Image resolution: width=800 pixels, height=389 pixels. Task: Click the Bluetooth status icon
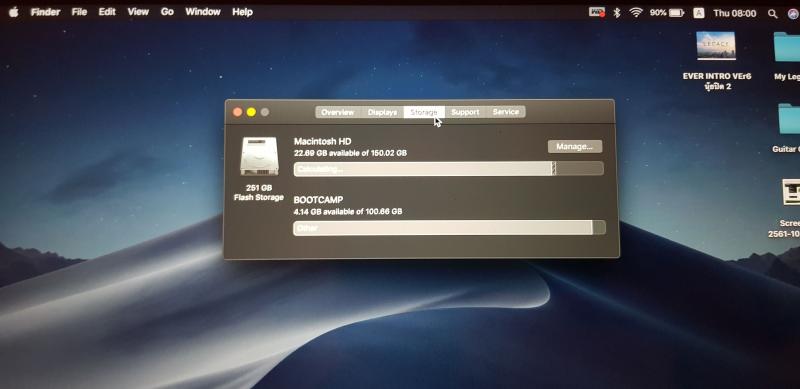tap(617, 13)
